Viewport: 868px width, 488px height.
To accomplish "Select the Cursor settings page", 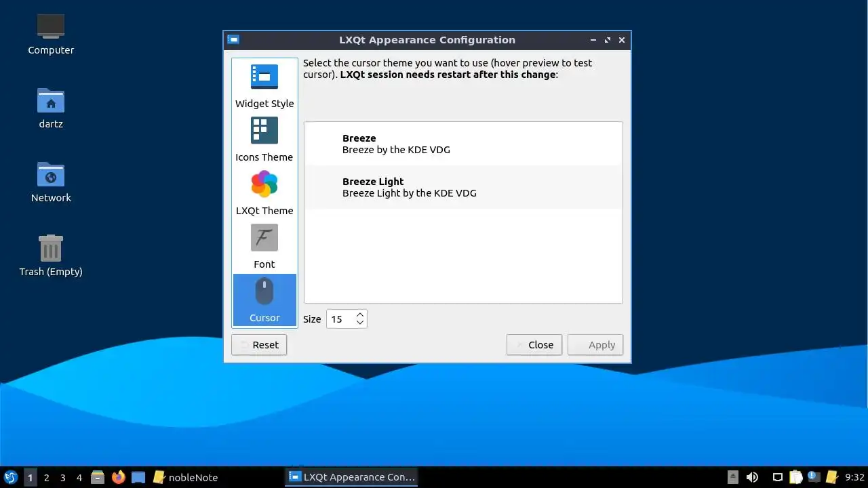I will pos(264,300).
